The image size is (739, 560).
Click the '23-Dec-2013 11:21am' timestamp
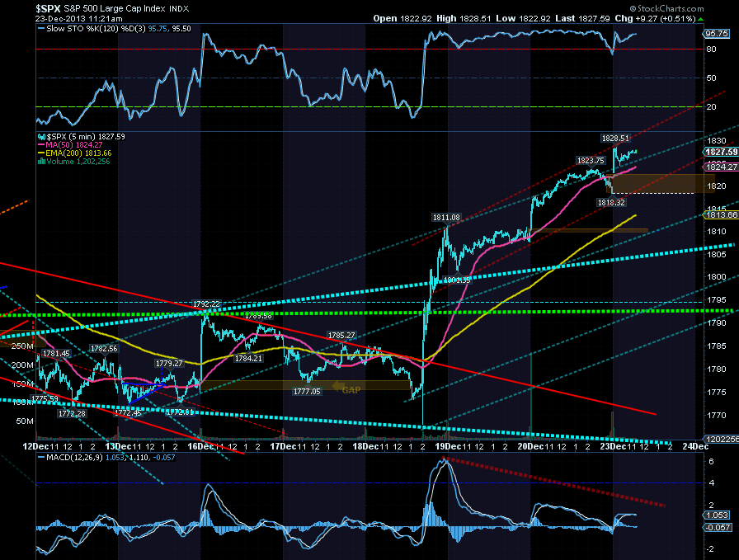[78, 19]
